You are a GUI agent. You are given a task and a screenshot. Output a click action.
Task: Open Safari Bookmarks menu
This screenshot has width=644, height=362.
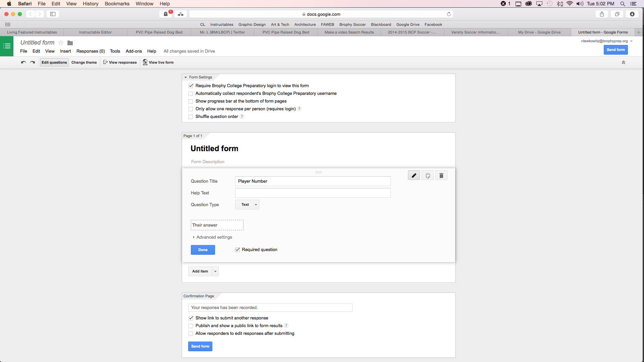[x=117, y=4]
